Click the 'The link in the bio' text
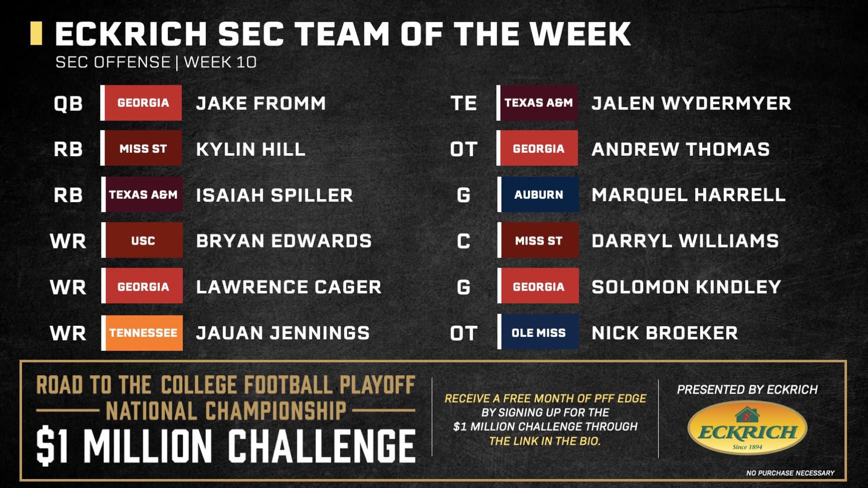The height and width of the screenshot is (488, 868). (x=545, y=441)
